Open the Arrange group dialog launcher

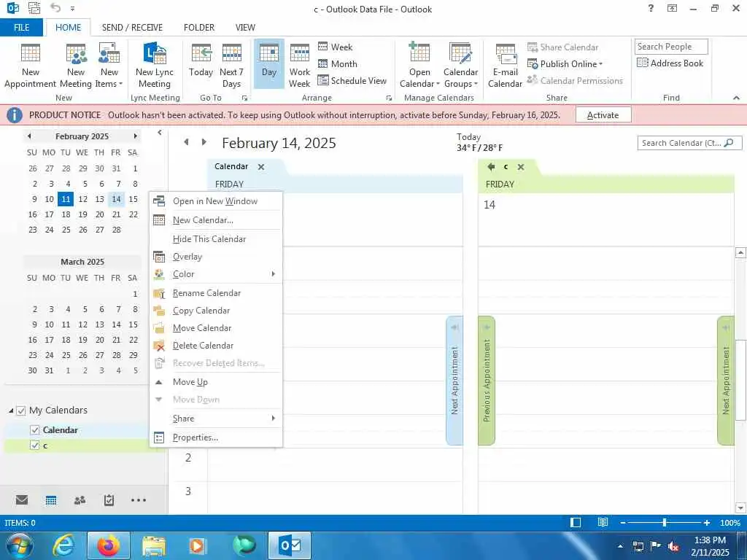(389, 98)
